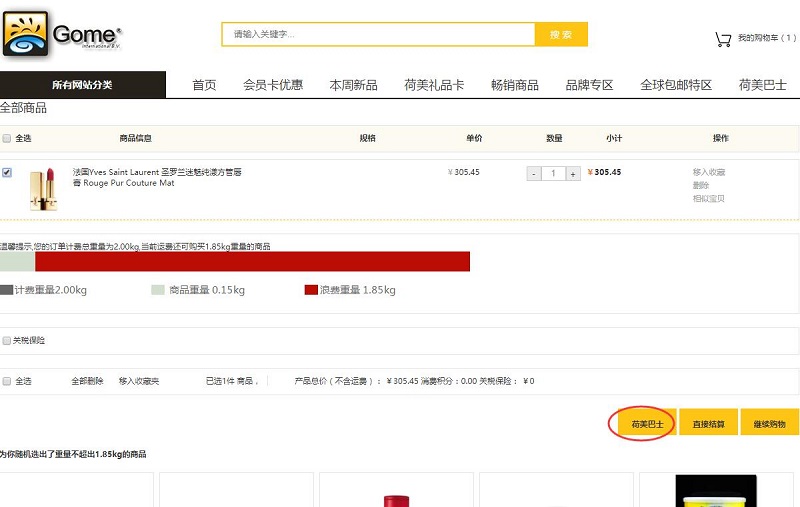Toggle 全选 checkbox in table header
The image size is (800, 507).
click(7, 138)
